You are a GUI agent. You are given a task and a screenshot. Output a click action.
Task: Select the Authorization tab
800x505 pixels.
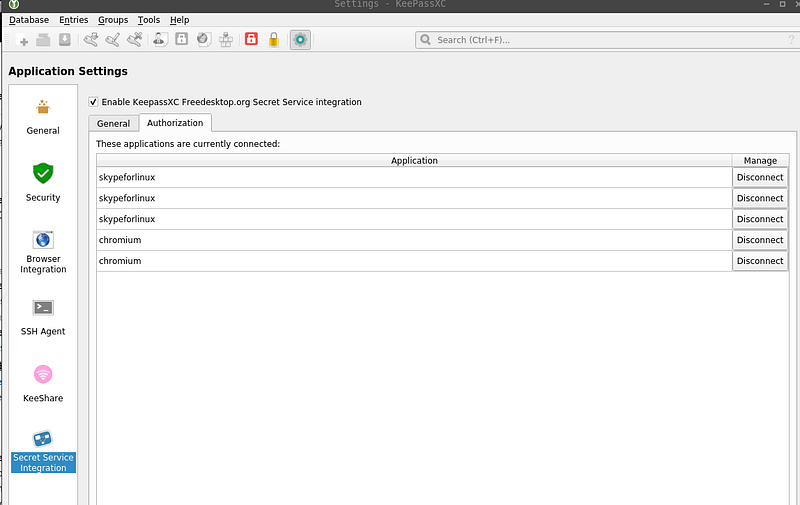175,123
